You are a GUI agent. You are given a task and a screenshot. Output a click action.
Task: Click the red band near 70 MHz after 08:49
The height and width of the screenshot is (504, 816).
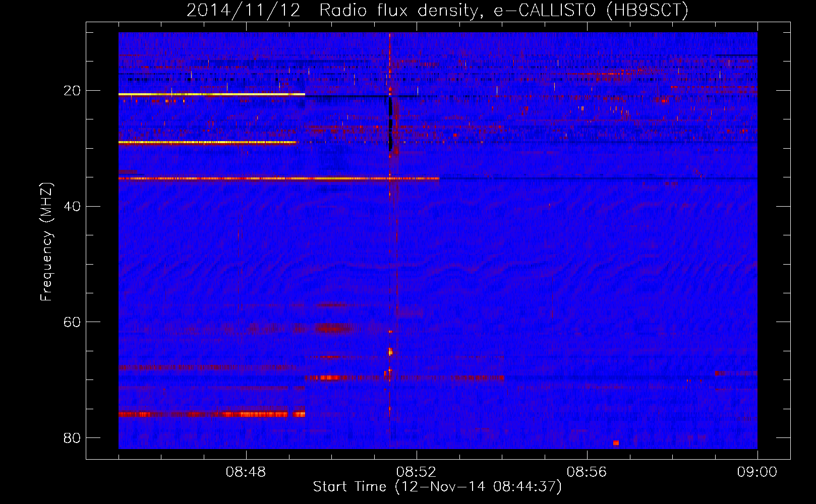pyautogui.click(x=404, y=377)
